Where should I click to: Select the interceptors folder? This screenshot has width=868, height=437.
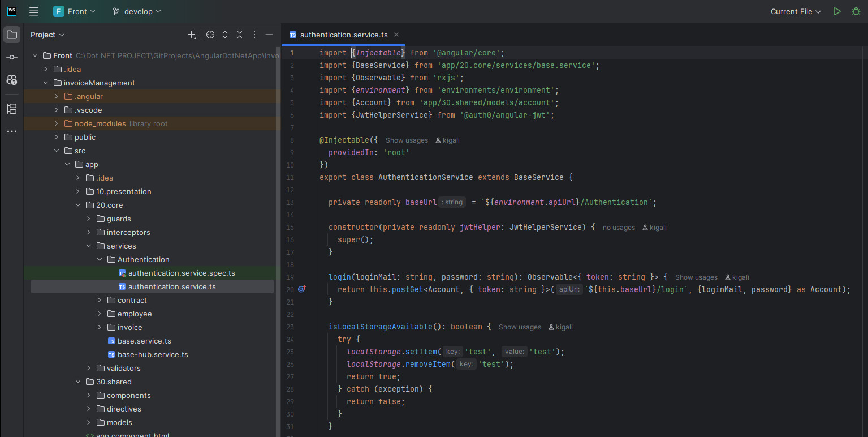(128, 232)
